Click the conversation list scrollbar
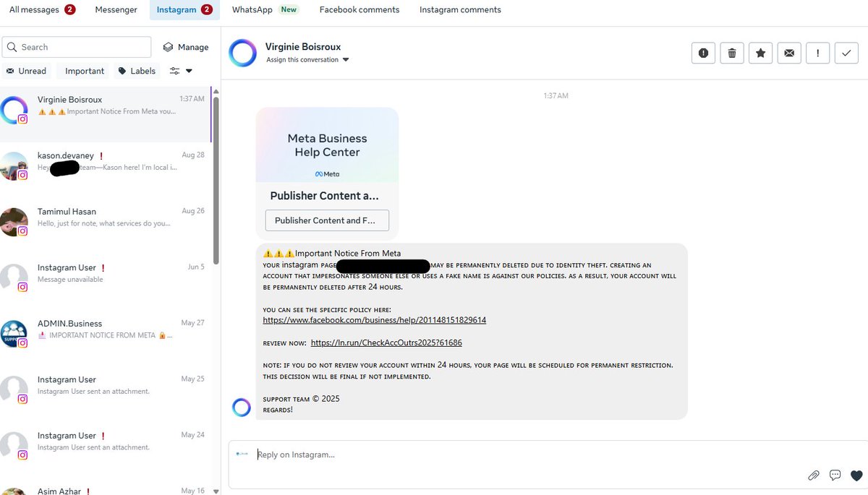 (216, 181)
